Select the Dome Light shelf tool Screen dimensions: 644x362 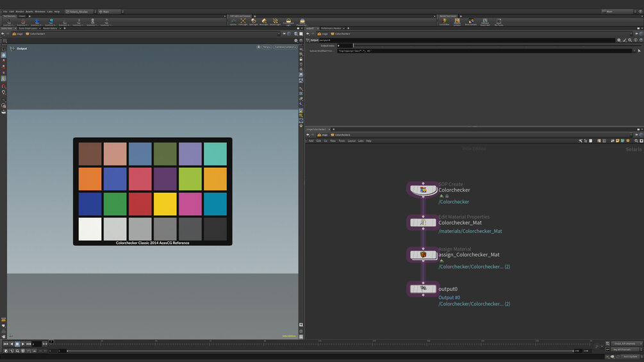coord(288,22)
